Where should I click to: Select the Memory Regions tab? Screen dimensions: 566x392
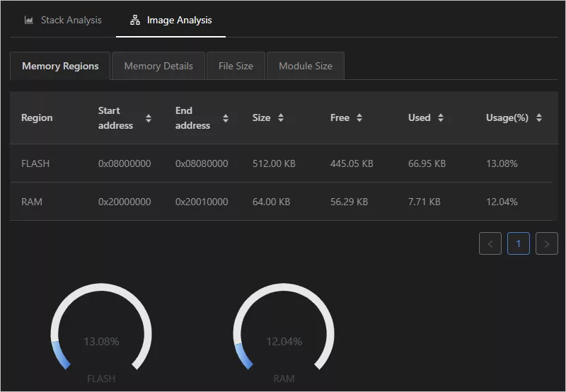[x=60, y=66]
